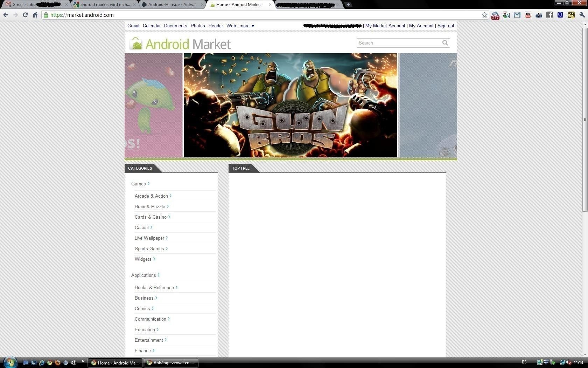Screen dimensions: 588x368
Task: Click the browser Forward arrow
Action: click(x=15, y=15)
